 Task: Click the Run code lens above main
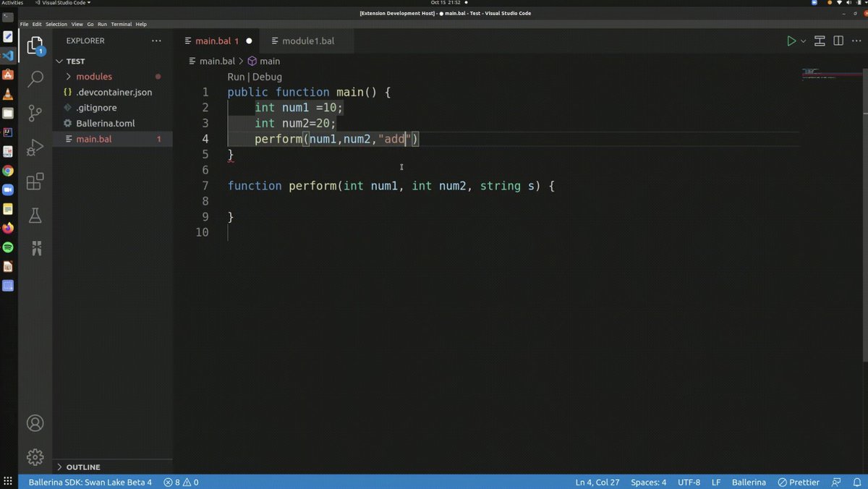pyautogui.click(x=236, y=77)
